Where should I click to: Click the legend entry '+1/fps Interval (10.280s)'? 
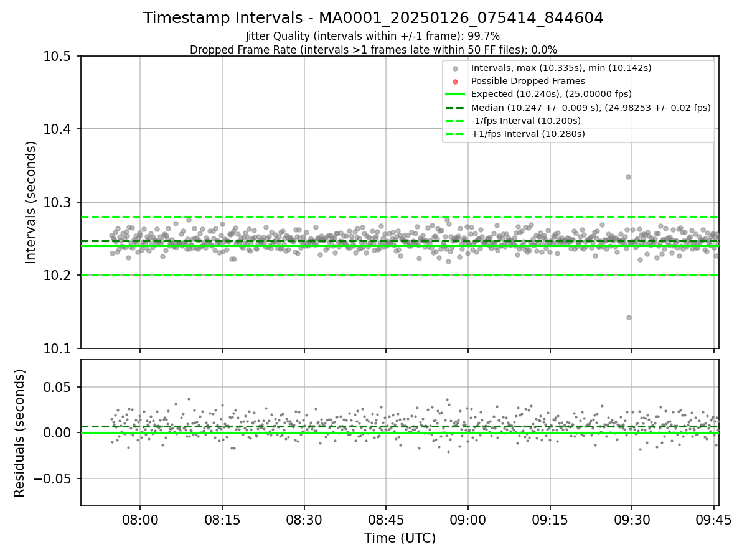528,134
